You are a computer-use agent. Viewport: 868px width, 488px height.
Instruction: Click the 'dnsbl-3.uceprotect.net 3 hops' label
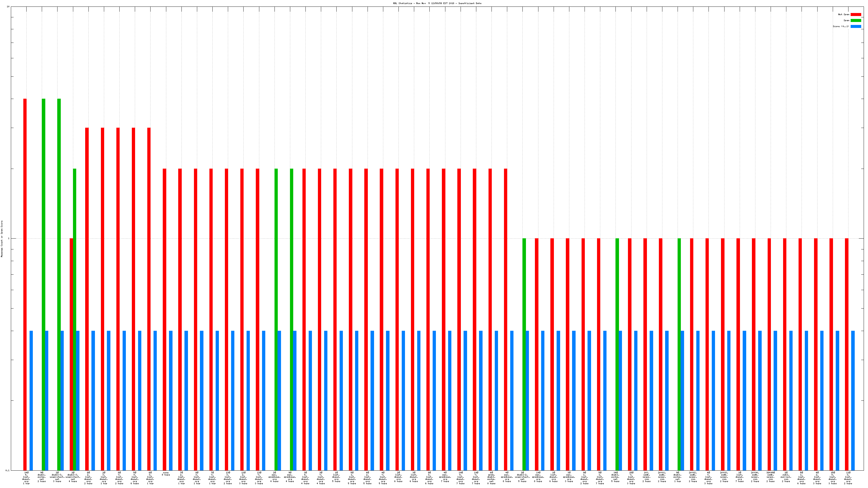57,477
